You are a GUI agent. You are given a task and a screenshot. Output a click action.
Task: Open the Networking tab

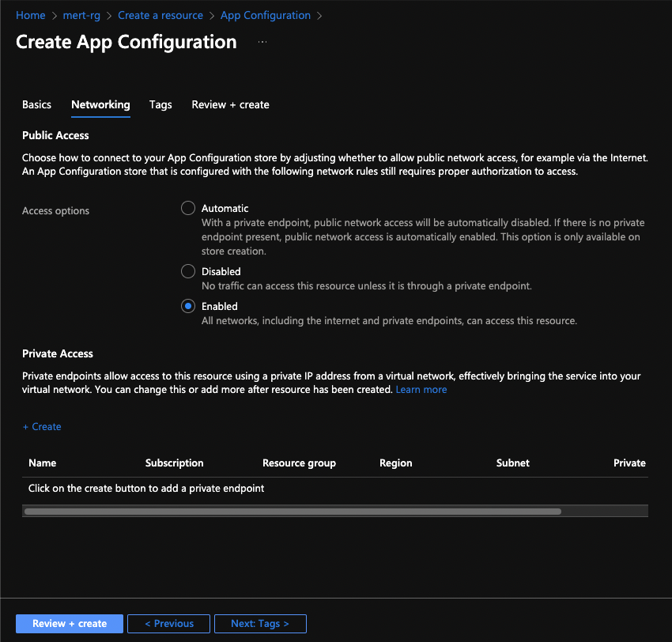pyautogui.click(x=100, y=104)
